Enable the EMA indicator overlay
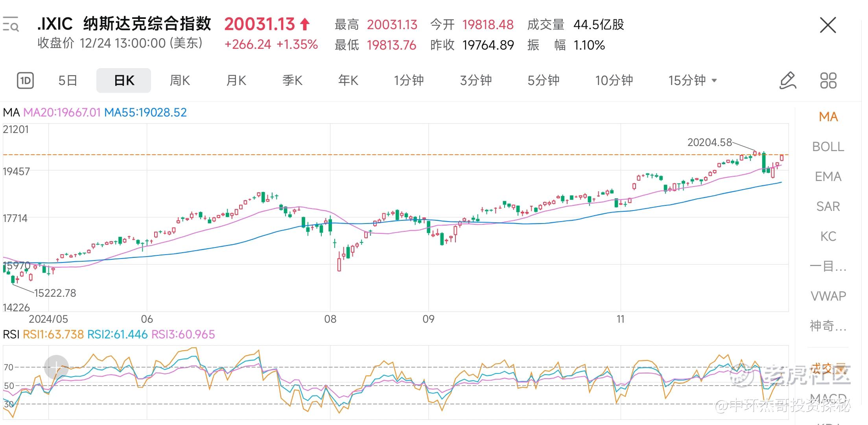Screen dimensions: 868x425 click(828, 177)
